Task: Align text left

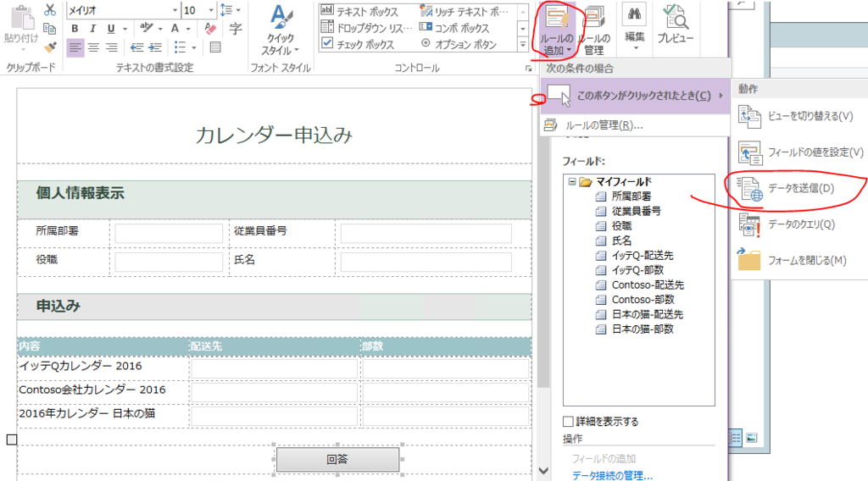Action: pyautogui.click(x=75, y=47)
